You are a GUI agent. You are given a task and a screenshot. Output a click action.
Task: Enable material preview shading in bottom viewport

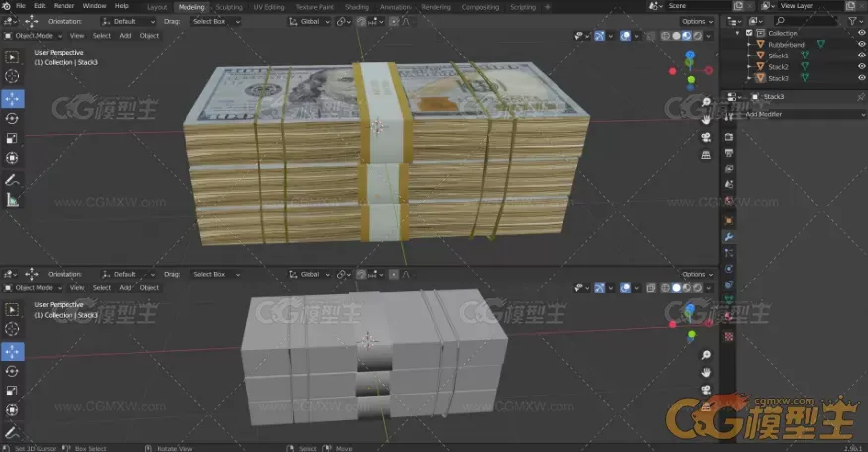[x=687, y=288]
